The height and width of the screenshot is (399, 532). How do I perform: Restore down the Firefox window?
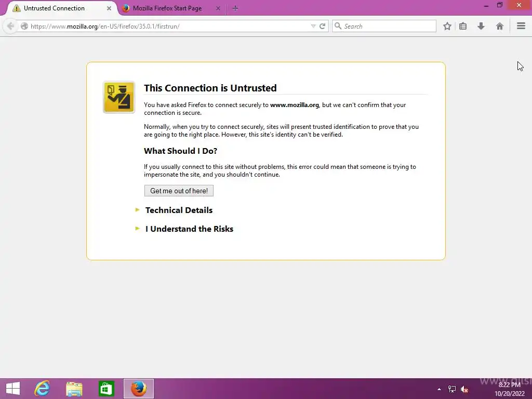(x=500, y=5)
